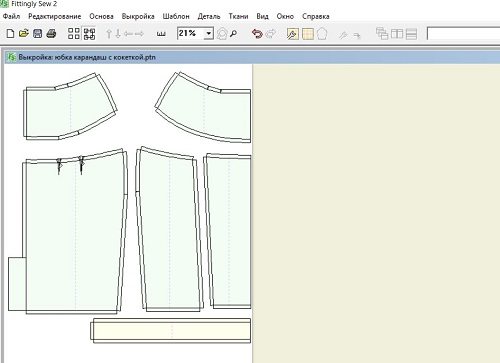Create a new file with the blank page icon
Screen dimensions: 500x363
point(10,33)
